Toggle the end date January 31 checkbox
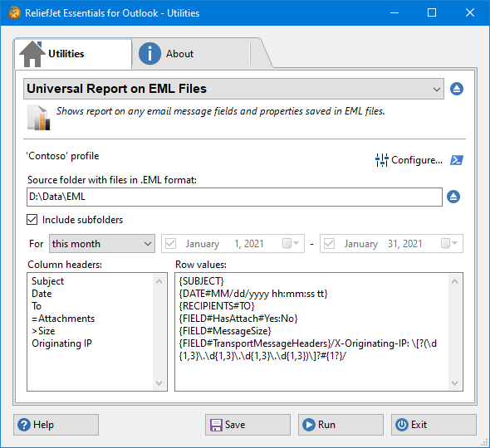 [329, 244]
